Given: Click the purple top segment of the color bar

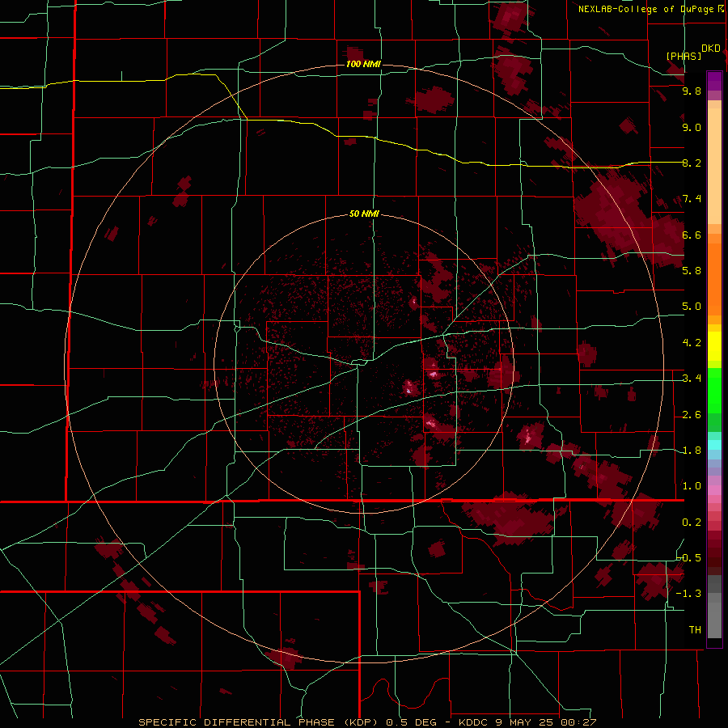Looking at the screenshot, I should (x=714, y=81).
